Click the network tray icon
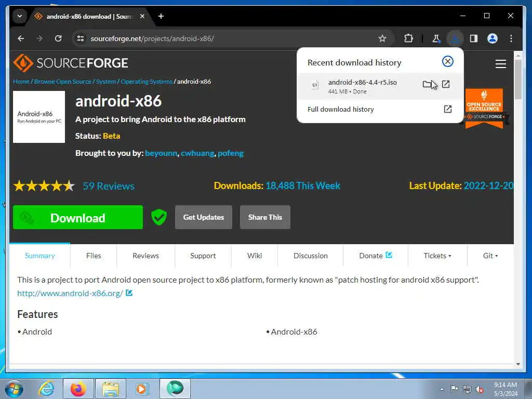 (467, 389)
